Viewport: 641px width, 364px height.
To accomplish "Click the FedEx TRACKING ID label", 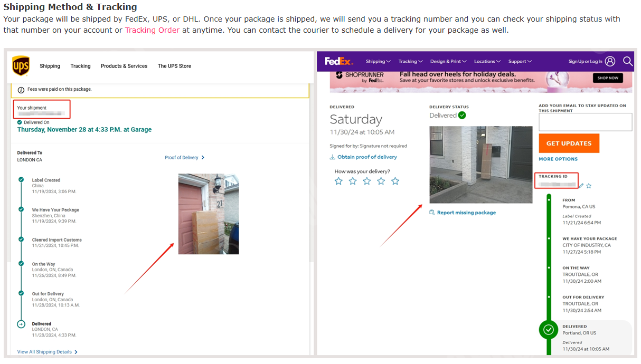I will point(553,176).
